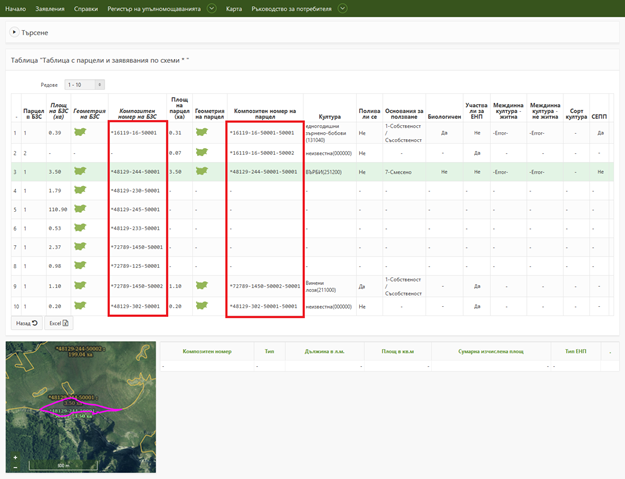The height and width of the screenshot is (479, 625).
Task: Zoom out on the map
Action: [x=15, y=467]
